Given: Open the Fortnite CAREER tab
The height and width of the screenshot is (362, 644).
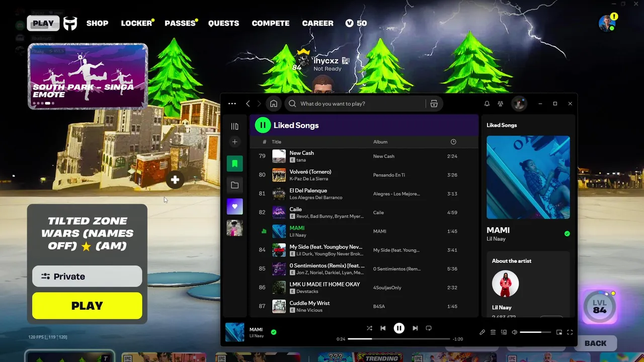Looking at the screenshot, I should [317, 23].
